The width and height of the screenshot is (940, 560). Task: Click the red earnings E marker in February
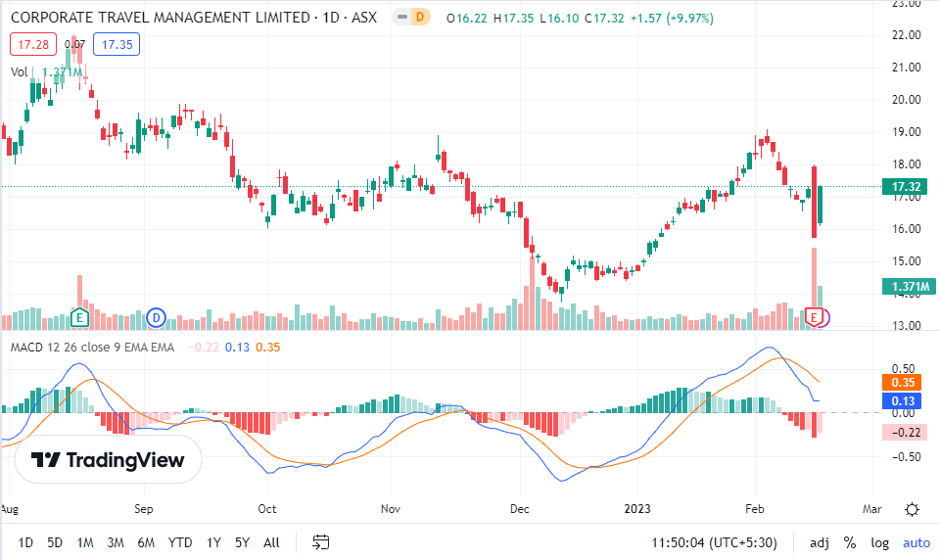coord(813,316)
